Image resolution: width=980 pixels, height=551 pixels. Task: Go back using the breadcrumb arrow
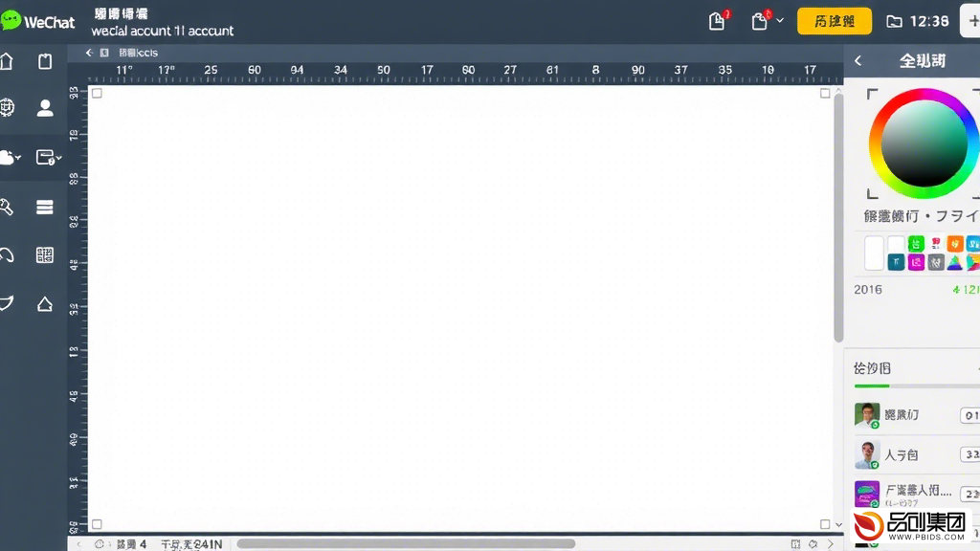(x=89, y=54)
